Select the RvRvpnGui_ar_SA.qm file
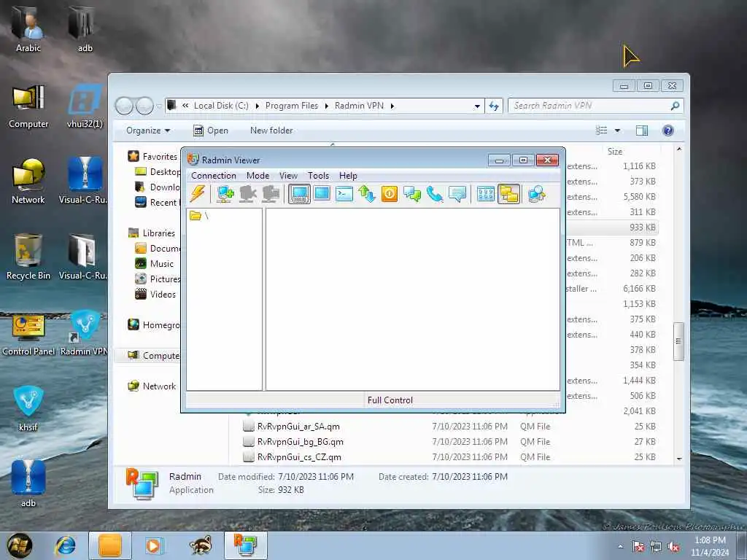 click(298, 427)
